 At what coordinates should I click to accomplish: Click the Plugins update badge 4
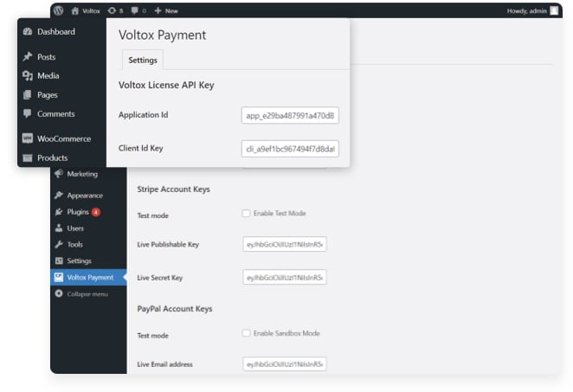[x=96, y=212]
